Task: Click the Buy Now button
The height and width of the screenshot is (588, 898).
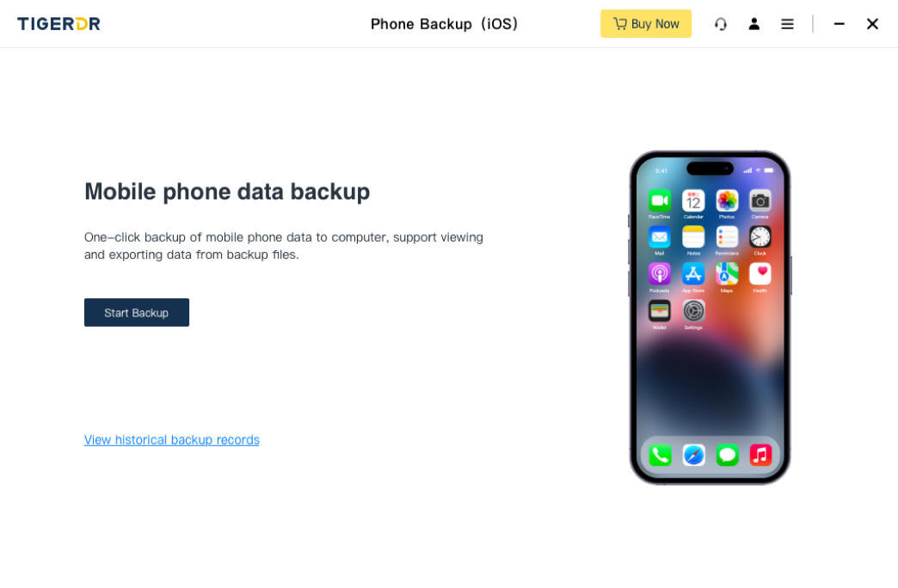Action: 645,23
